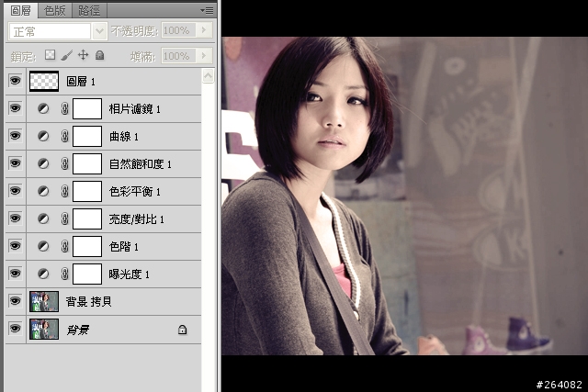Select the 色階 1 layer mask
Image resolution: width=588 pixels, height=392 pixels.
(x=87, y=246)
